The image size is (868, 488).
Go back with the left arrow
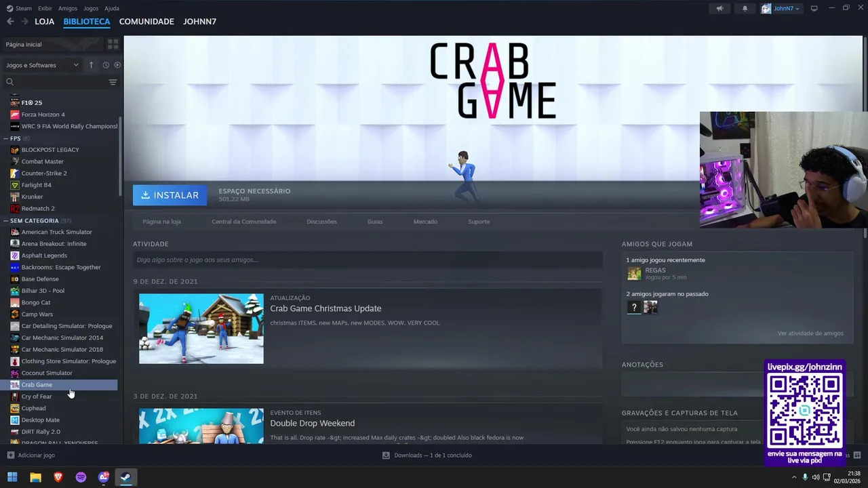point(10,22)
